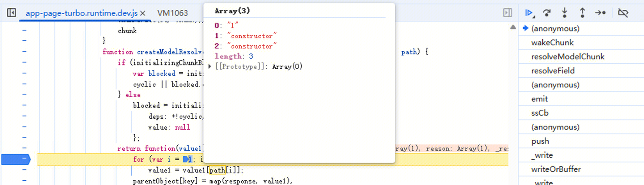Viewport: 644px width, 185px height.
Task: Step out of current function
Action: tap(582, 13)
